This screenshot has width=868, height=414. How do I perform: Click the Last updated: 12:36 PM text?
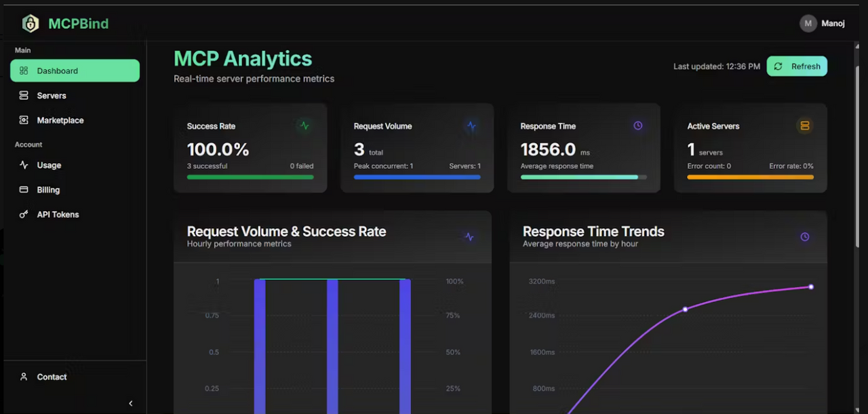[717, 67]
